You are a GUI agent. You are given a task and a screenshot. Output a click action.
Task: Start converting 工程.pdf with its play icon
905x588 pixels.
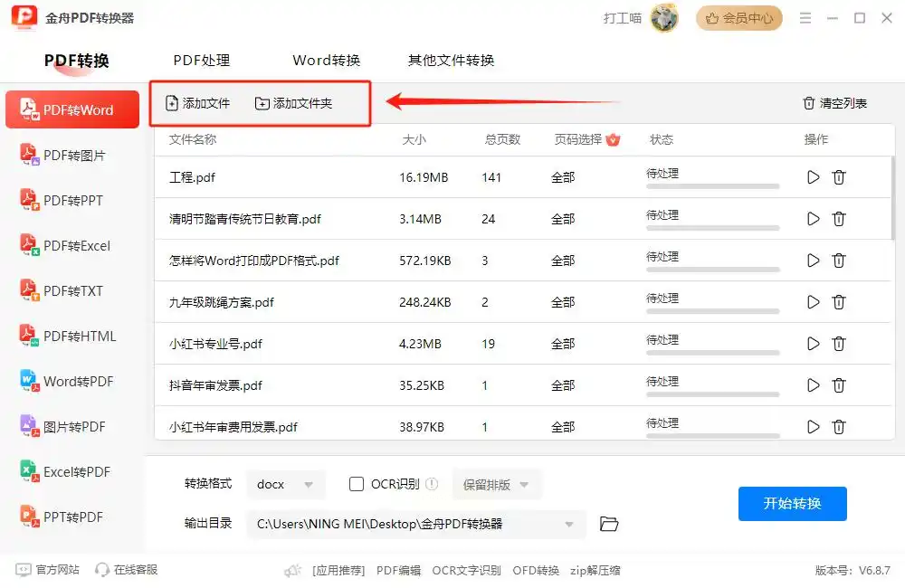pyautogui.click(x=814, y=177)
